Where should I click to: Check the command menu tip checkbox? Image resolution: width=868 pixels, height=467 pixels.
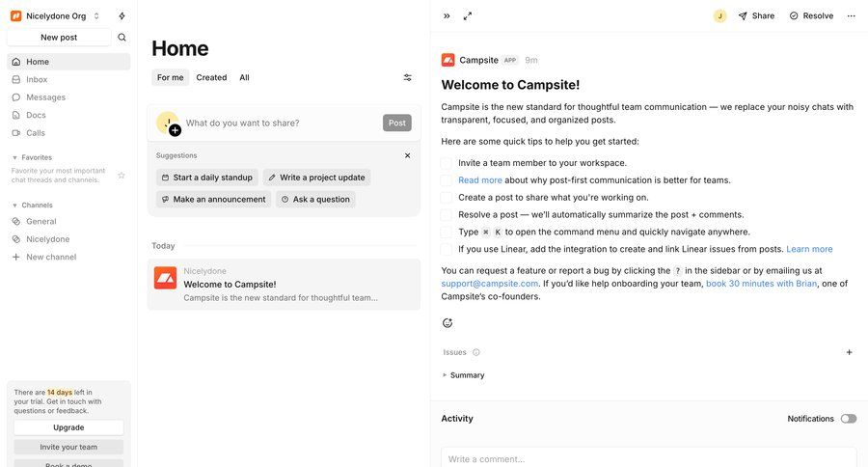(446, 232)
